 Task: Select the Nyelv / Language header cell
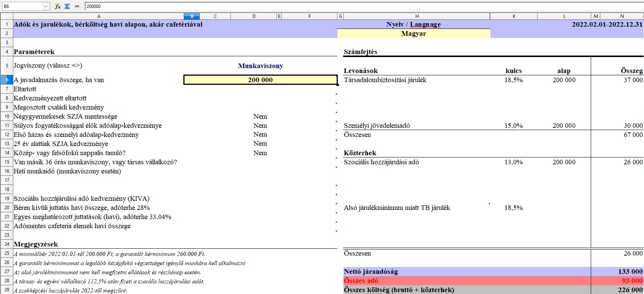coord(413,24)
